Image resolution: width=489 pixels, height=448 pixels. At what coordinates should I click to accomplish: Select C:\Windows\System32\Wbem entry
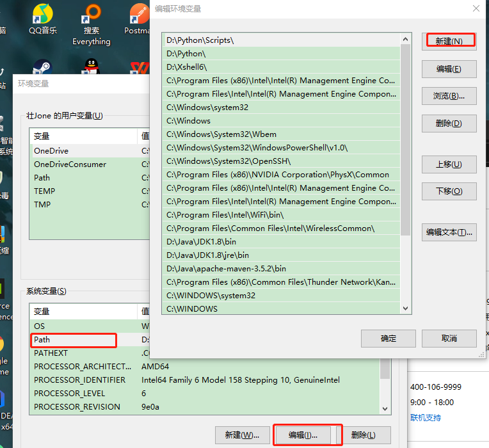pos(281,134)
